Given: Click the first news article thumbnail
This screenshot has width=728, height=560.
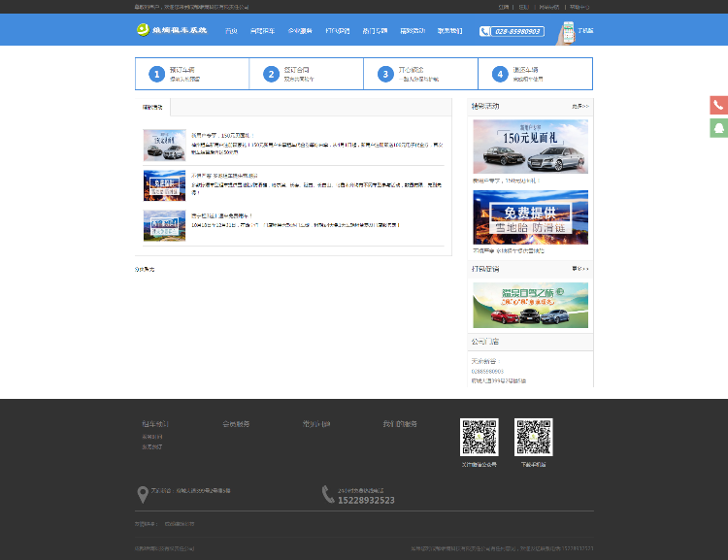Looking at the screenshot, I should pos(164,146).
